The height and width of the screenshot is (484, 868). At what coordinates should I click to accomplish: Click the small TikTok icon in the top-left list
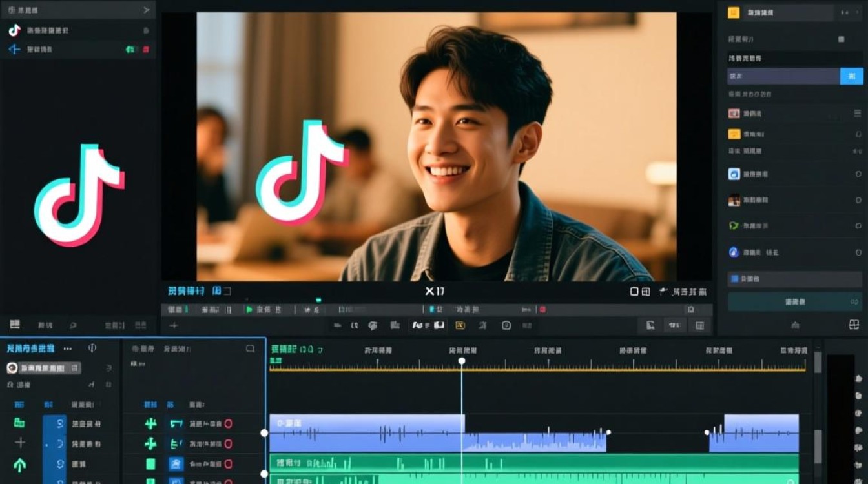point(14,30)
